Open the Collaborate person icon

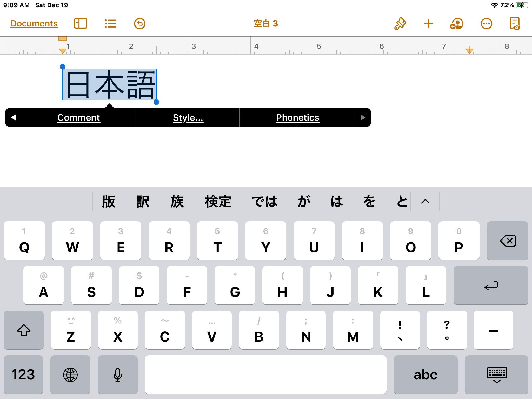tap(457, 24)
